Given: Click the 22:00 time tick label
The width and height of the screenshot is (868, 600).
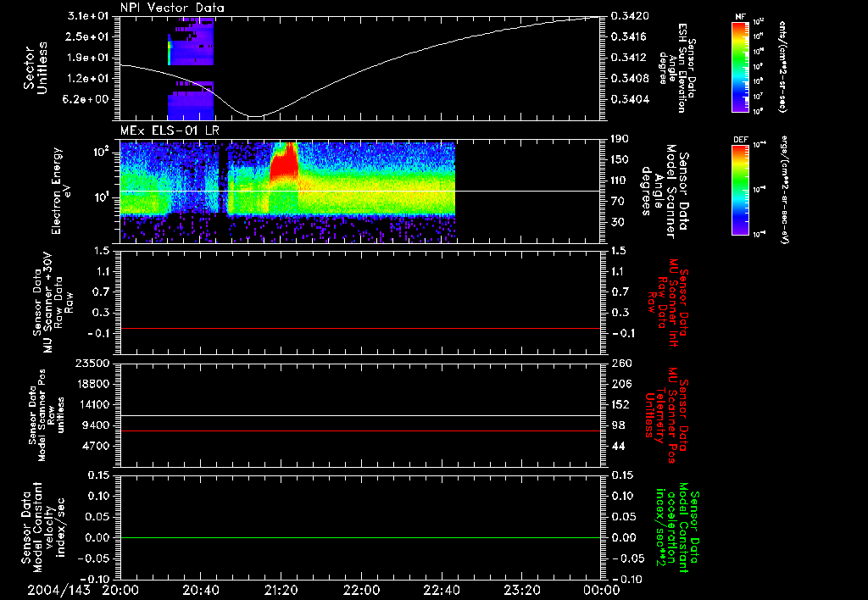Looking at the screenshot, I should pos(361,590).
